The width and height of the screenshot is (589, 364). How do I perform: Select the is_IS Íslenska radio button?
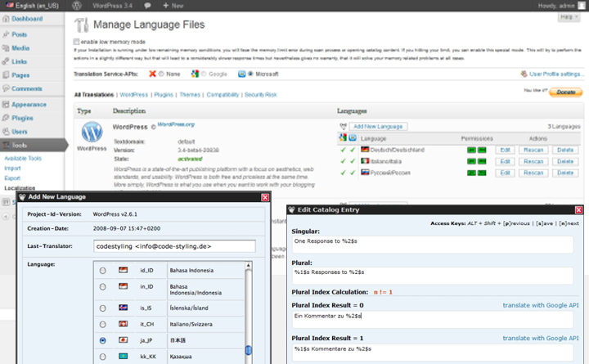pyautogui.click(x=102, y=308)
